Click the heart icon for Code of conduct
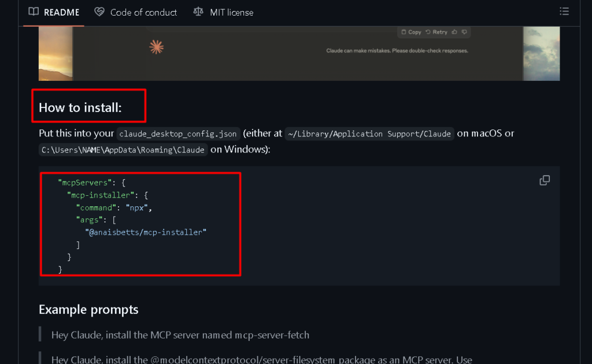Viewport: 592px width, 364px height. [x=99, y=12]
